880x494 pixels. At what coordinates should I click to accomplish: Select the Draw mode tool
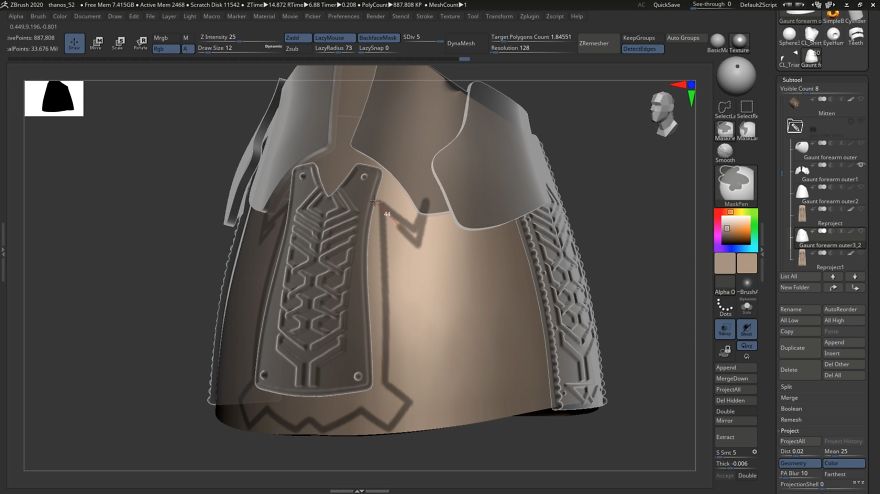click(75, 43)
